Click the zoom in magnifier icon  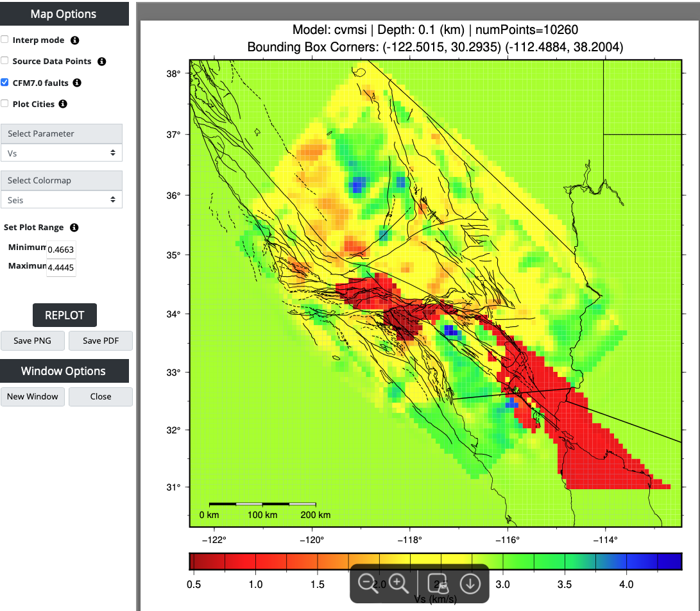400,583
